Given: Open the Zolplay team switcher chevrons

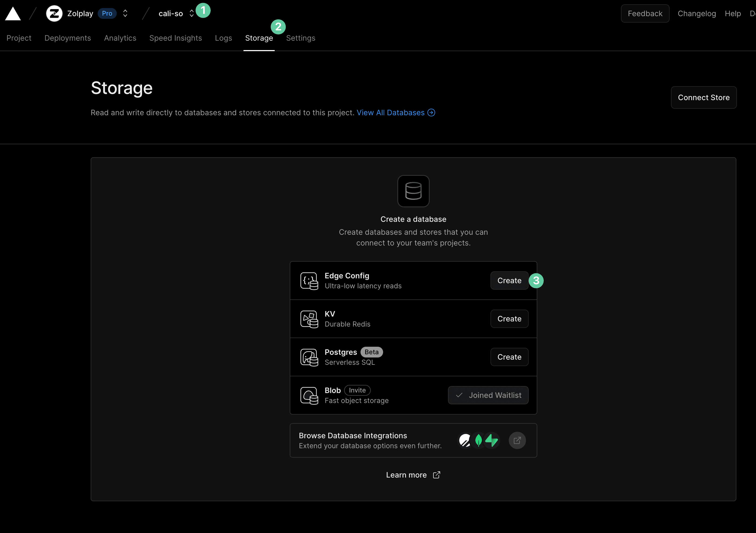Looking at the screenshot, I should click(x=125, y=13).
